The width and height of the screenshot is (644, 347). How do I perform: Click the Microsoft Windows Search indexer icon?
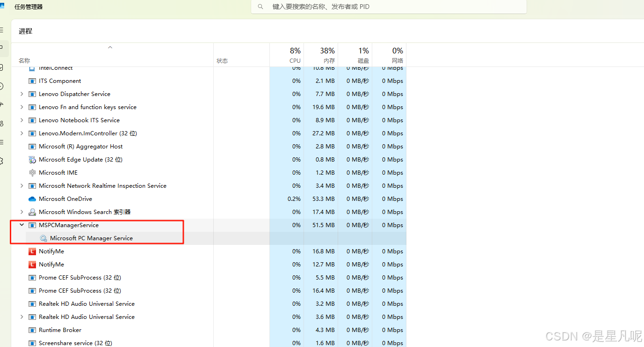(x=32, y=212)
